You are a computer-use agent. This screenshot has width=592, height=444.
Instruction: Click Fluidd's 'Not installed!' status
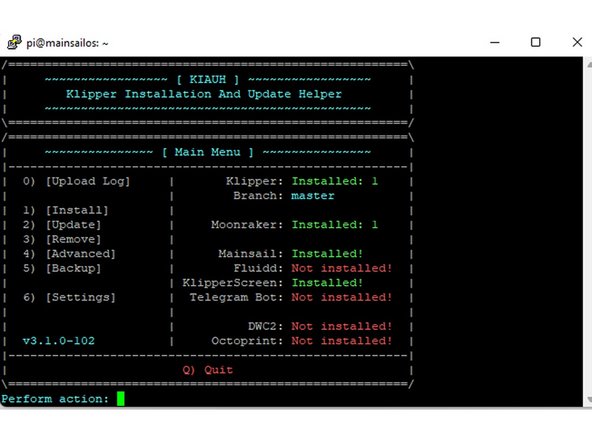pos(342,268)
